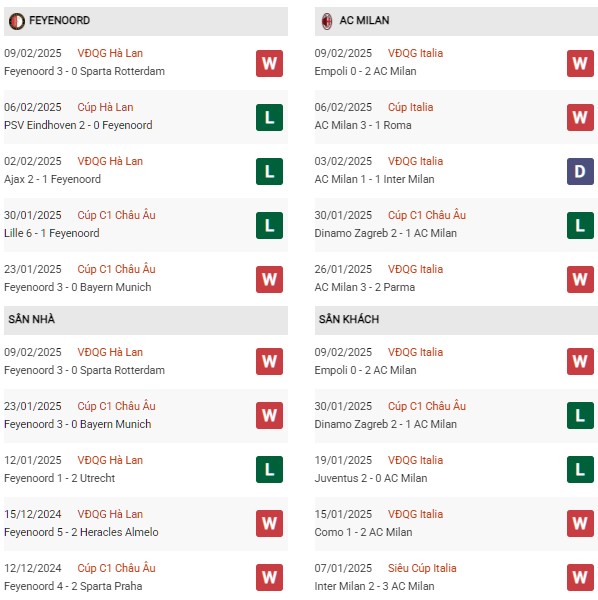This screenshot has width=598, height=600.
Task: Open the Sân Nhà section header
Action: pyautogui.click(x=146, y=320)
